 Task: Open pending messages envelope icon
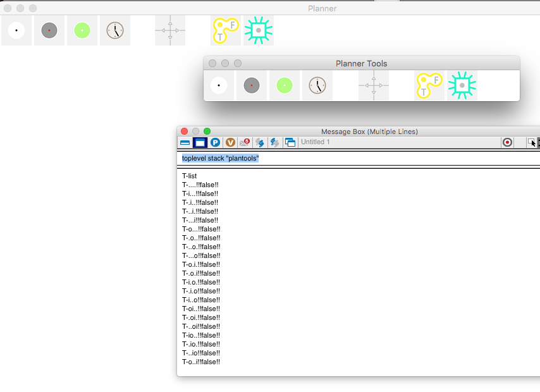click(x=245, y=143)
